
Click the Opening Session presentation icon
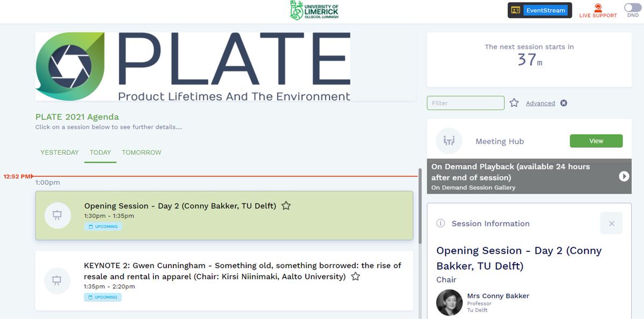point(56,215)
